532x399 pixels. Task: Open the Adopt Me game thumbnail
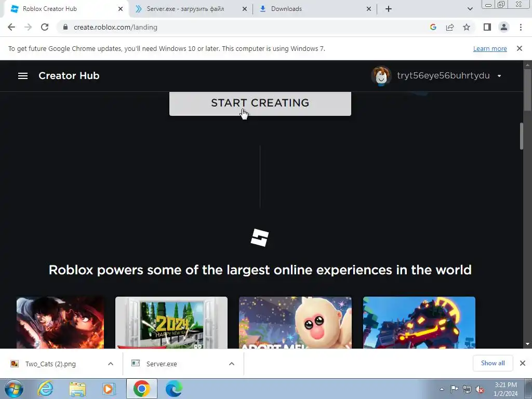(295, 323)
